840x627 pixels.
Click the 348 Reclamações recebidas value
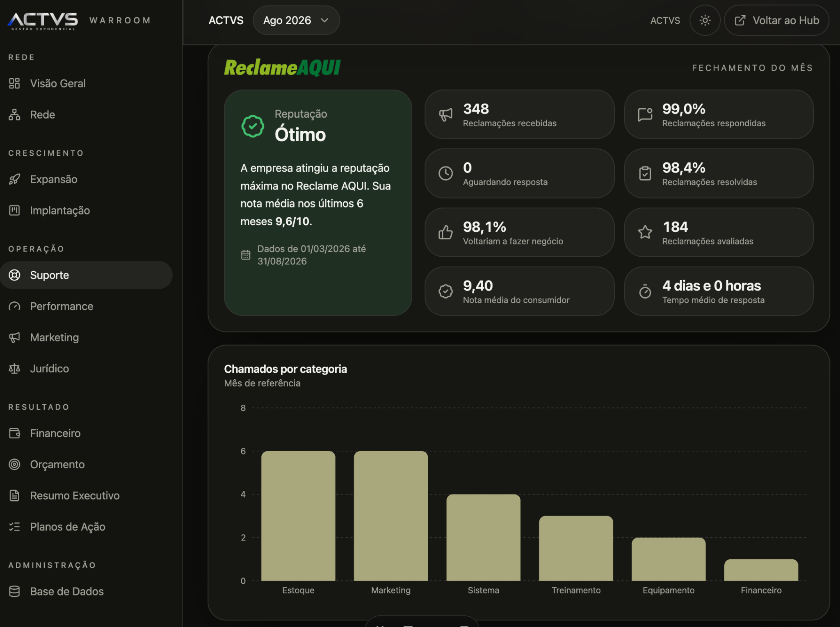(x=476, y=109)
